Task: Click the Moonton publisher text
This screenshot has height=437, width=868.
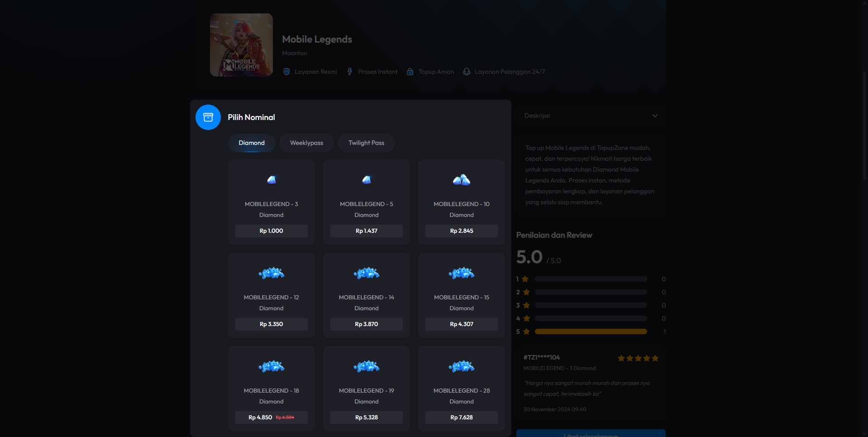Action: 295,53
